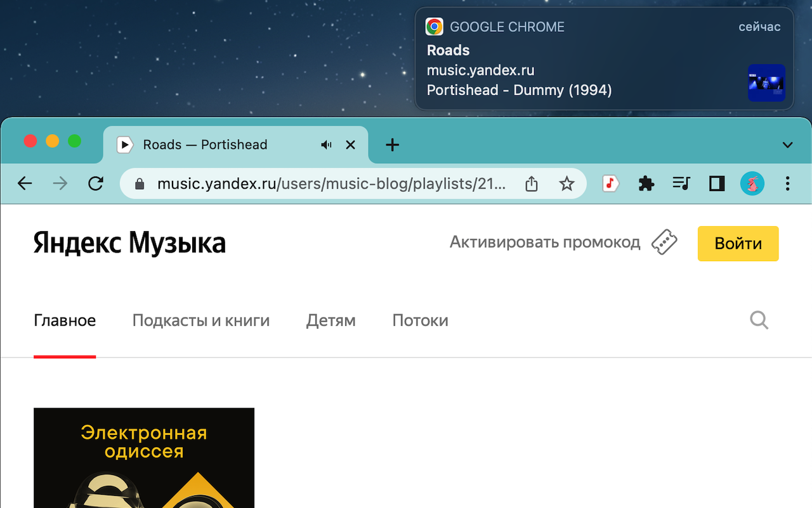
Task: Click Portishead - Dummy (1994) notification text
Action: [520, 90]
